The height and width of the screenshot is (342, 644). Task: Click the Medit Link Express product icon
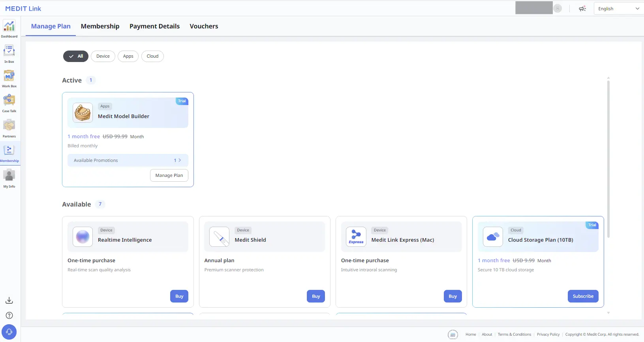[x=356, y=237]
